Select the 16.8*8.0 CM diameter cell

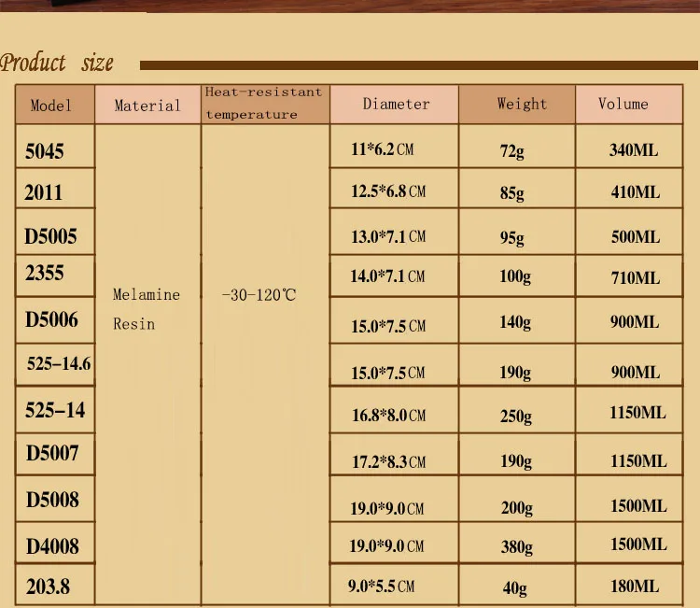tap(394, 410)
